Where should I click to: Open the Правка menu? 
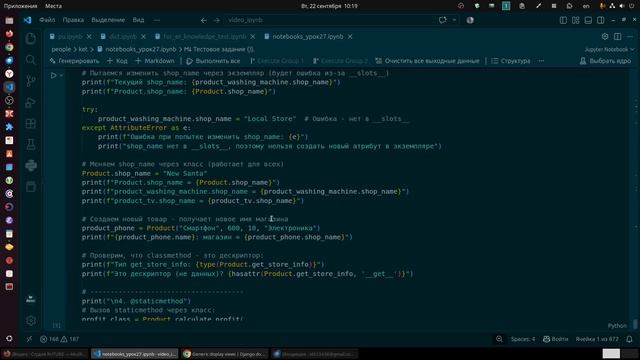[x=73, y=20]
